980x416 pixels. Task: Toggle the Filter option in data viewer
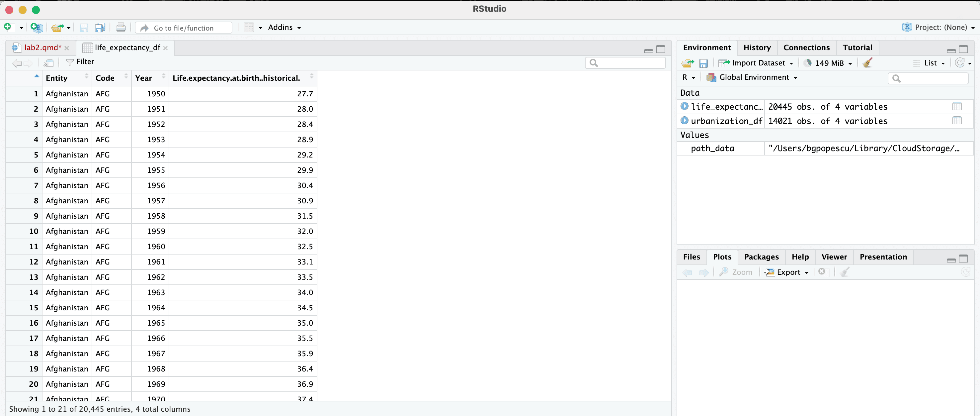tap(80, 62)
